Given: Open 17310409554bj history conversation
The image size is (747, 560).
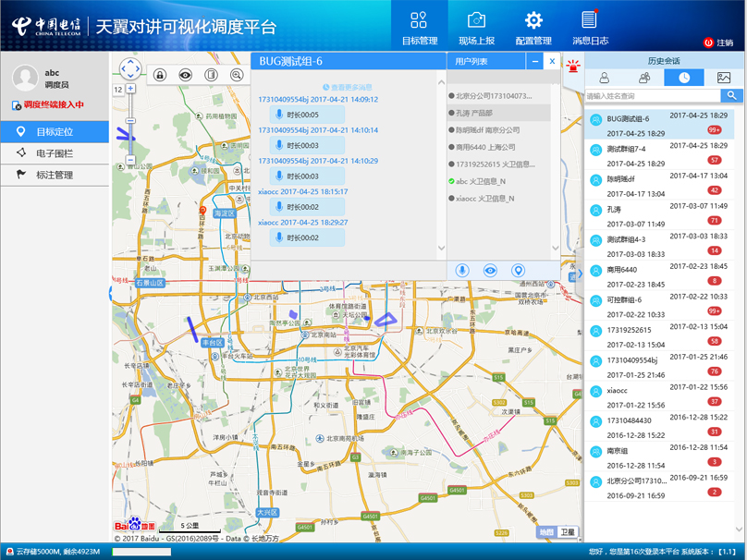Looking at the screenshot, I should (x=659, y=366).
